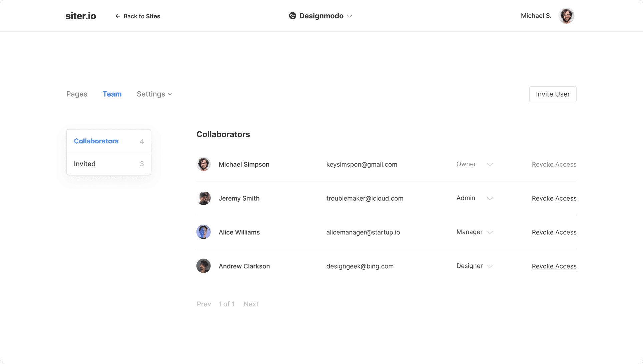Image resolution: width=643 pixels, height=364 pixels.
Task: Click Alice Williams' avatar
Action: (x=203, y=232)
